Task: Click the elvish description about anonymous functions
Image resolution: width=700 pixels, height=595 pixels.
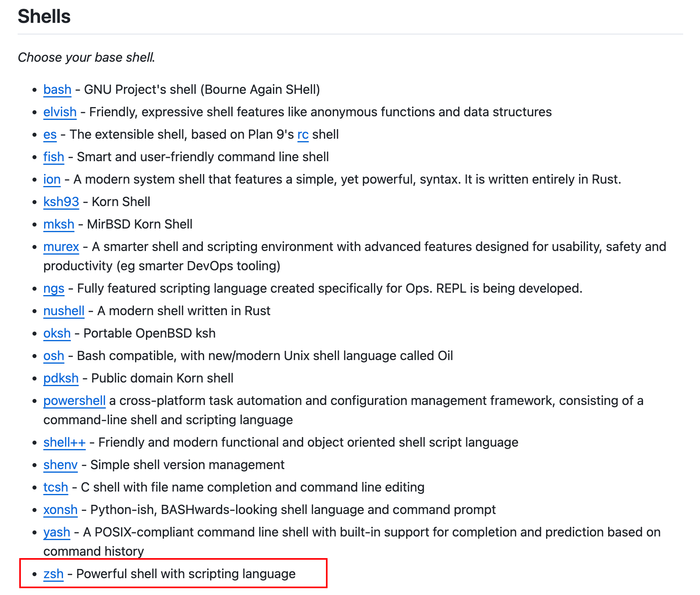Action: 320,112
